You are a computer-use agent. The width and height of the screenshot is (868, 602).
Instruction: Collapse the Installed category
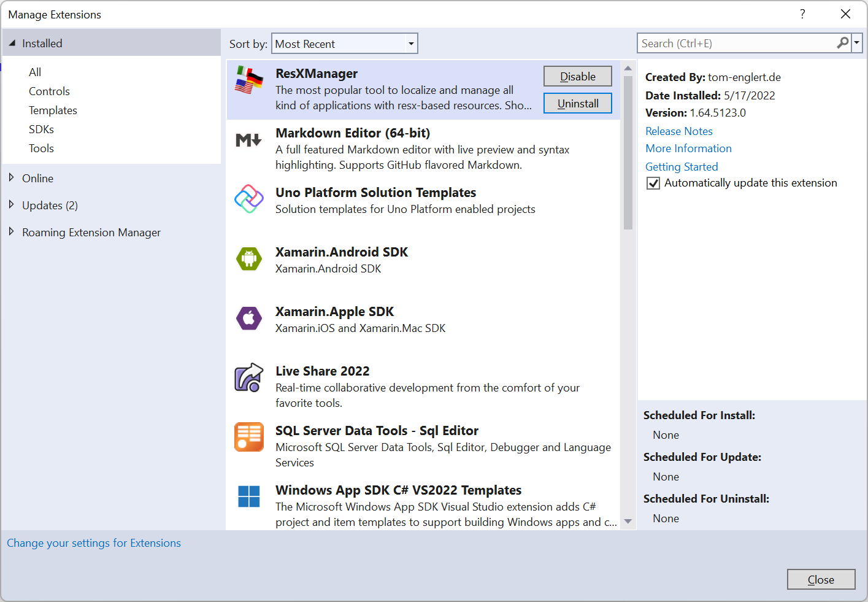(12, 43)
